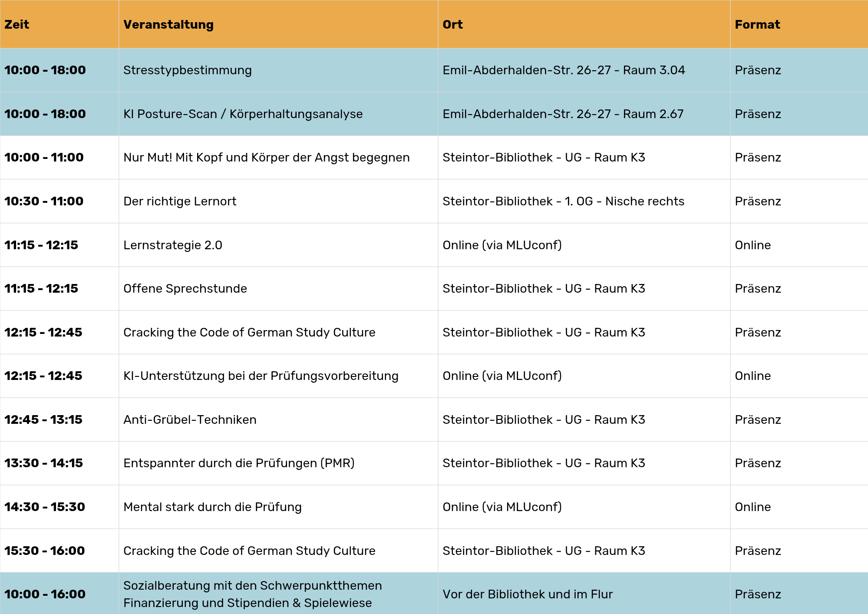
Task: Select the Sozialberatung mit den Schwerpunktthemen event
Action: tap(278, 594)
